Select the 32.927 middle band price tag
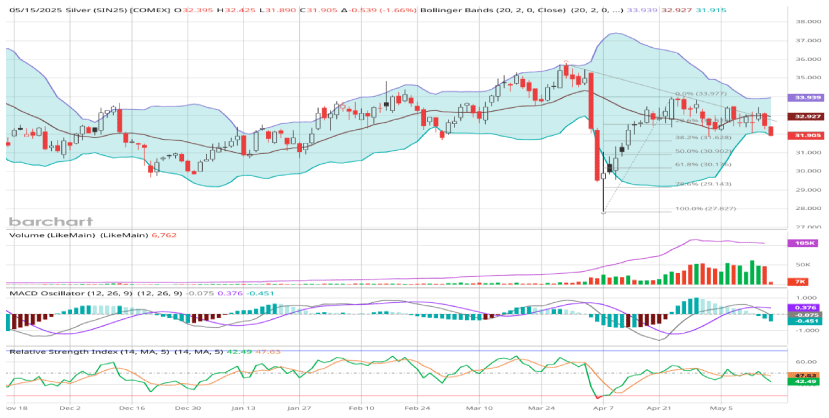 (808, 117)
